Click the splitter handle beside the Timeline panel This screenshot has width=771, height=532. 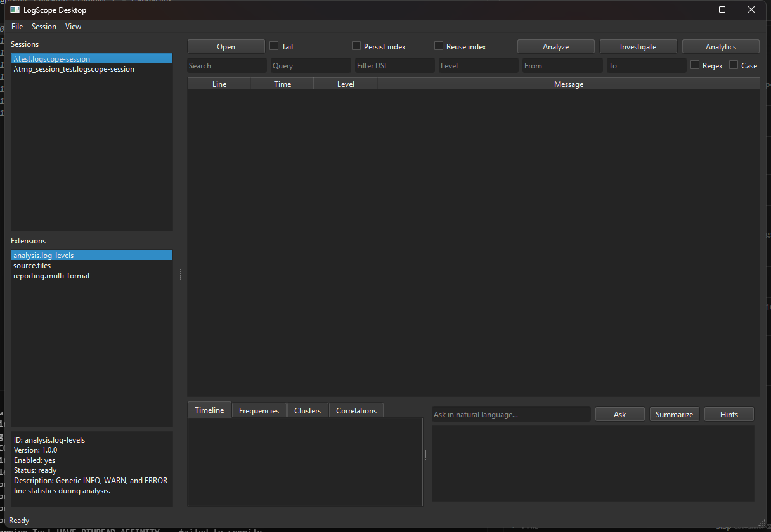425,455
